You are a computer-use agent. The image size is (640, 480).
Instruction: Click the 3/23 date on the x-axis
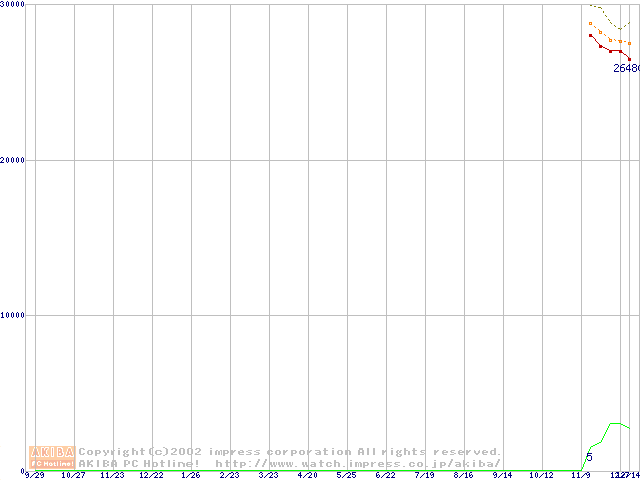(268, 476)
